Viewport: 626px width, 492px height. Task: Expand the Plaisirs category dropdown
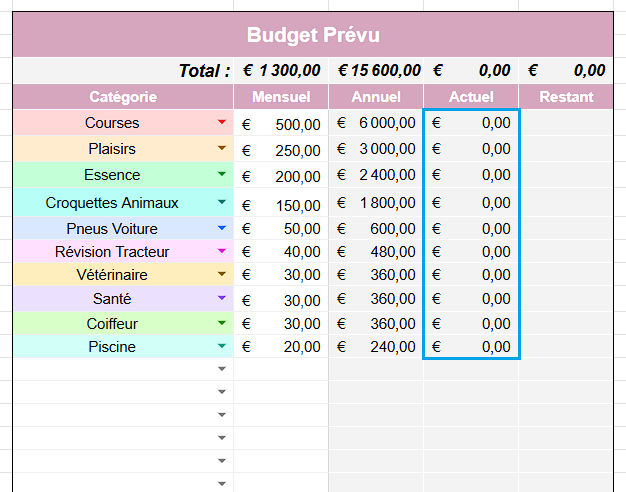222,149
